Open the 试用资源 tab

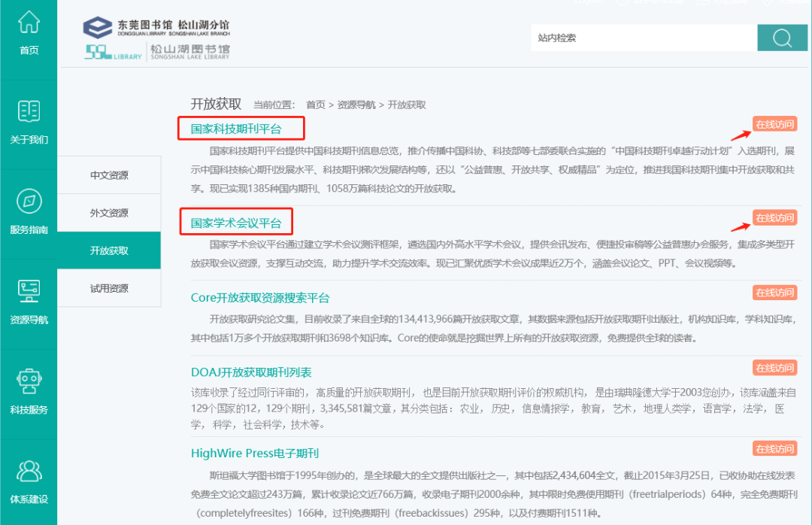pyautogui.click(x=109, y=288)
